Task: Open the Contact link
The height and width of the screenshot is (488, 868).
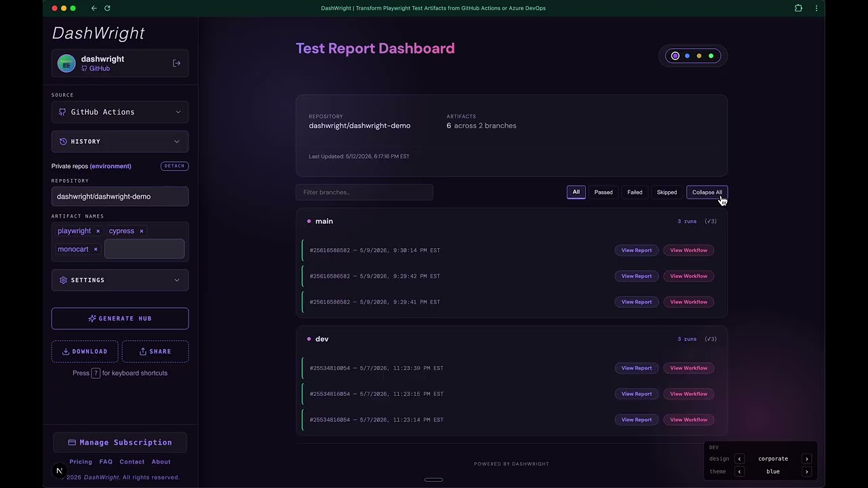Action: pyautogui.click(x=132, y=462)
